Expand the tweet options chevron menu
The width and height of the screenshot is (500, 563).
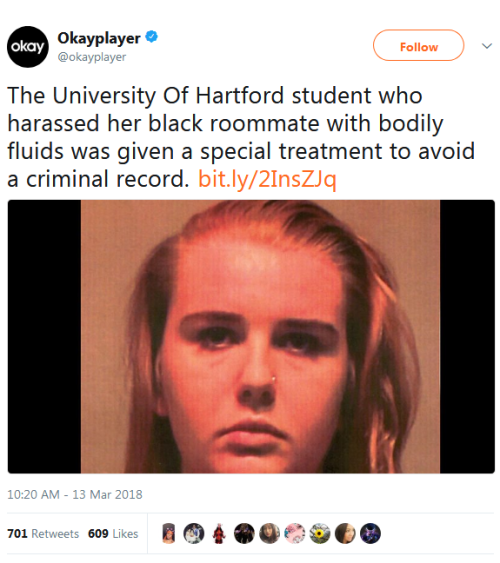(486, 46)
